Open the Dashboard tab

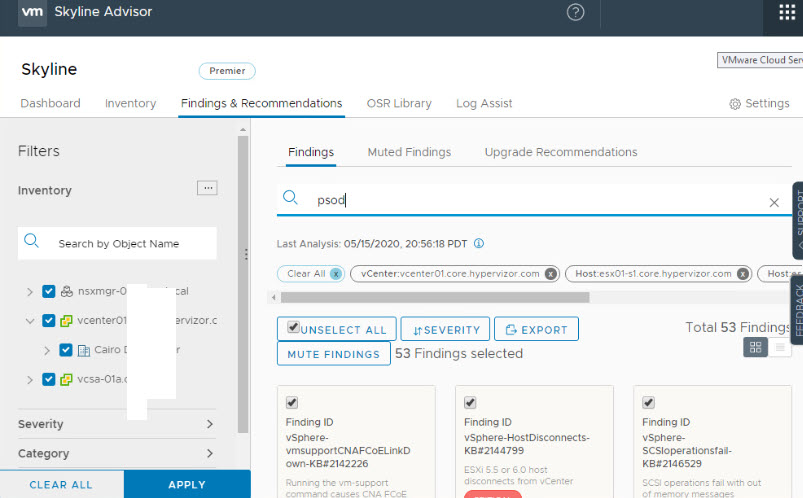(50, 103)
